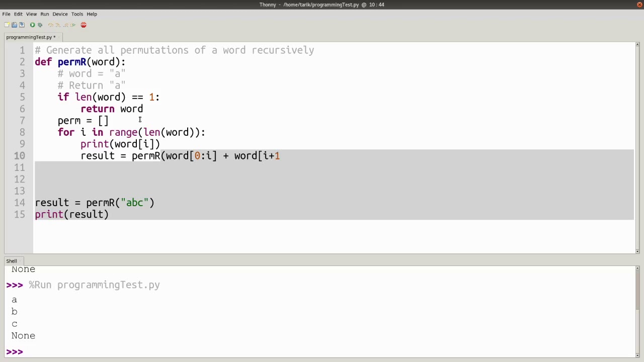Viewport: 644px width, 362px height.
Task: Click the Step over icon
Action: [51, 25]
